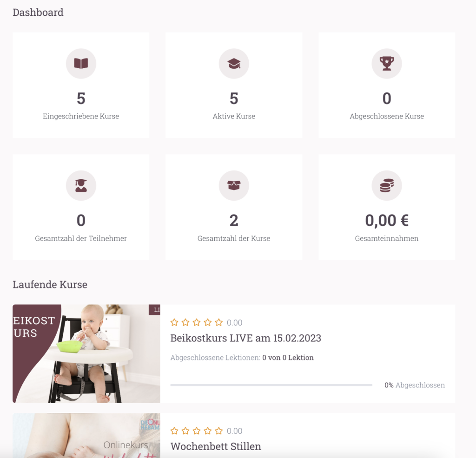Click the Abgeschlossene Kurse count number
Viewport: 476px width, 458px height.
click(x=386, y=98)
